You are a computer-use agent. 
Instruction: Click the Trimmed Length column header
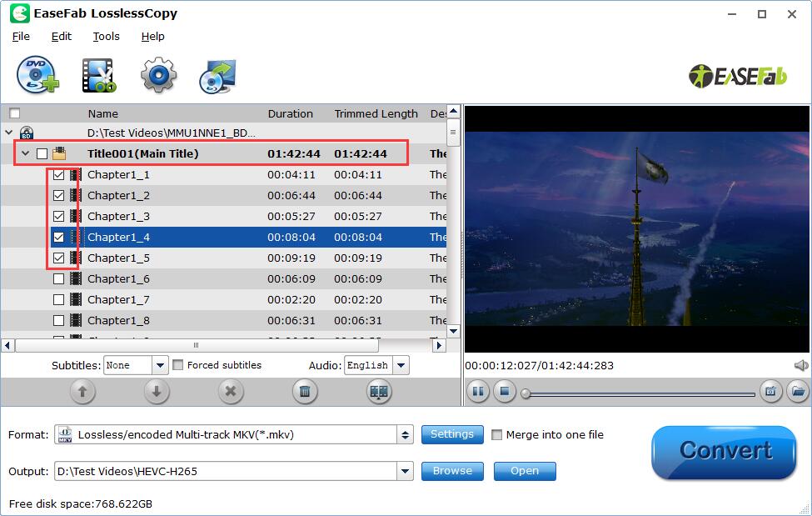pyautogui.click(x=376, y=113)
